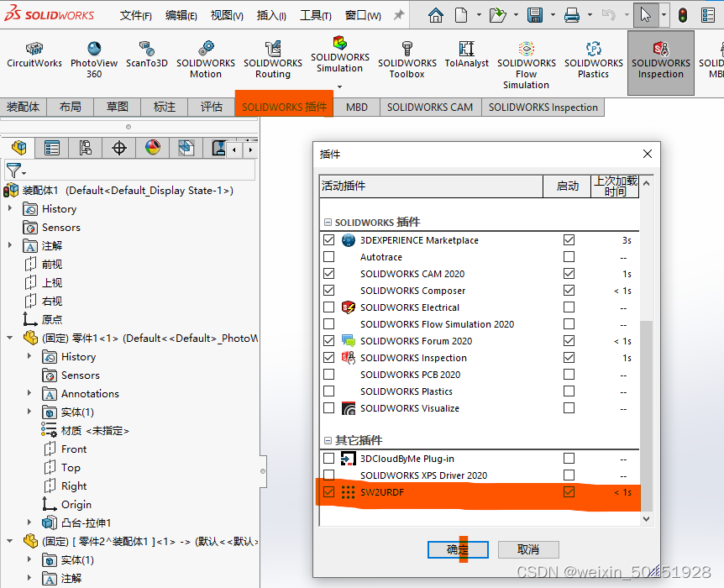Toggle SW2URDF startup checkbox

pyautogui.click(x=569, y=492)
